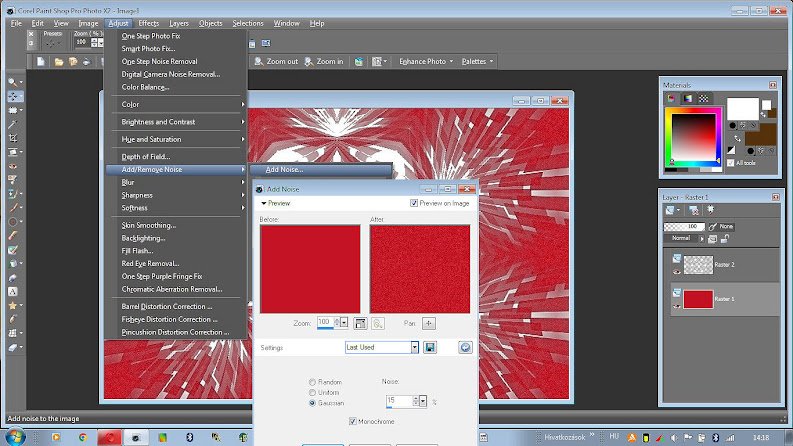Select the Raster 2 layer thumbnail
This screenshot has height=446, width=793.
[x=698, y=264]
